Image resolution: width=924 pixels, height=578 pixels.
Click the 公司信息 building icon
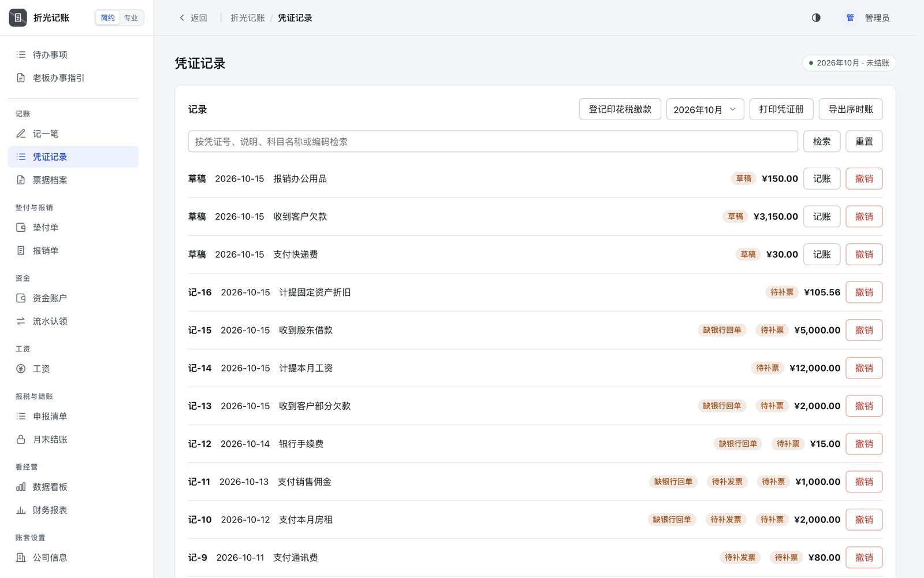[x=21, y=558]
